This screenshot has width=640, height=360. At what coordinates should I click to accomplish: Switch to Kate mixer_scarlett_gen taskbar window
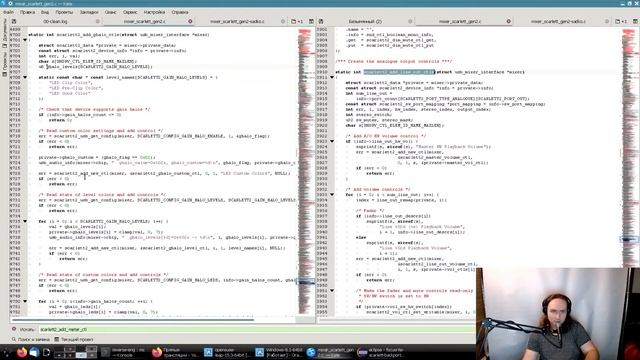point(330,352)
